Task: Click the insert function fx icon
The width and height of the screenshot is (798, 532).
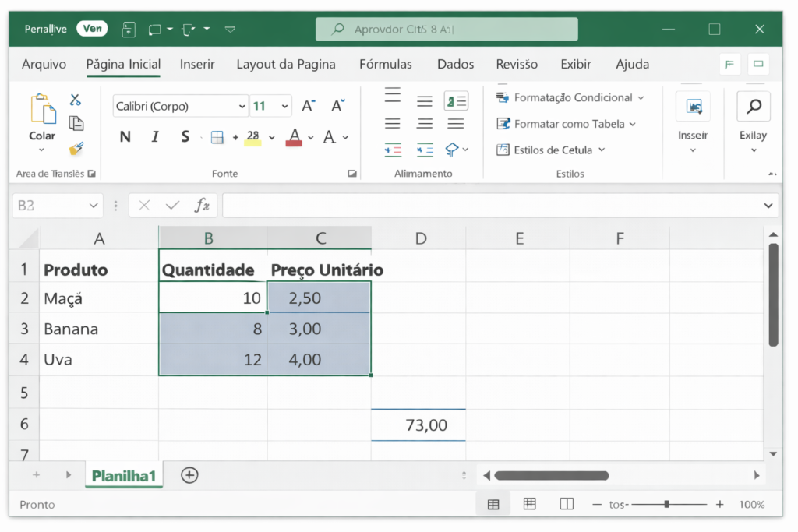Action: pos(202,206)
